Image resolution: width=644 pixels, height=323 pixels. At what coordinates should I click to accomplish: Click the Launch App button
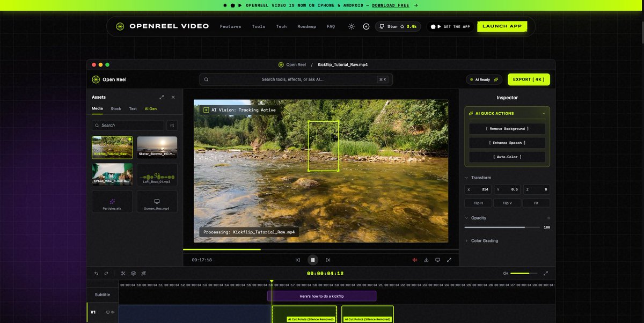502,26
